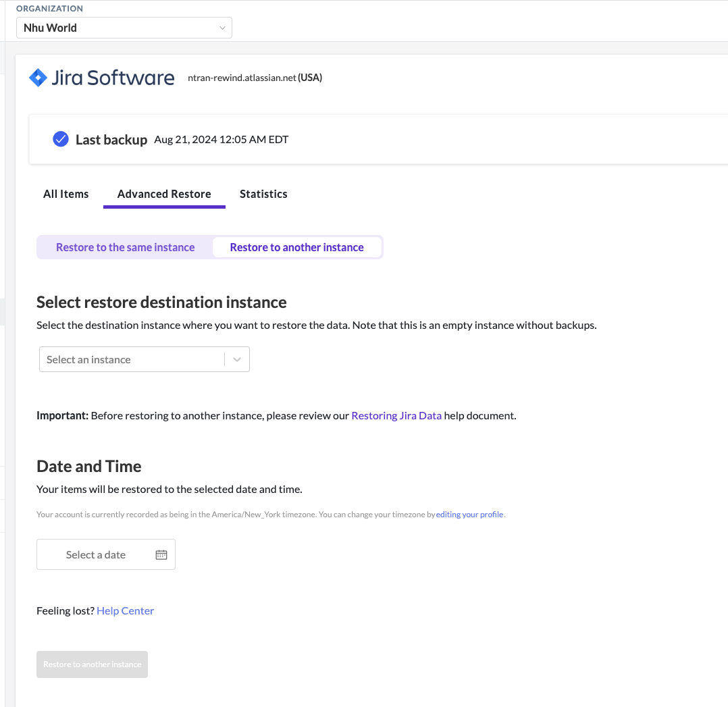Viewport: 728px width, 707px height.
Task: Switch to the All Items tab
Action: pos(66,194)
